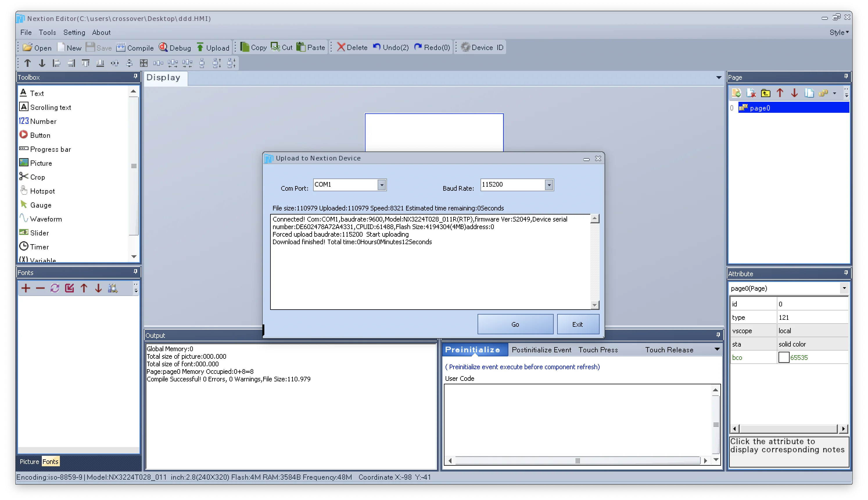Click Exit in the upload dialog
The height and width of the screenshot is (500, 868).
pyautogui.click(x=578, y=324)
